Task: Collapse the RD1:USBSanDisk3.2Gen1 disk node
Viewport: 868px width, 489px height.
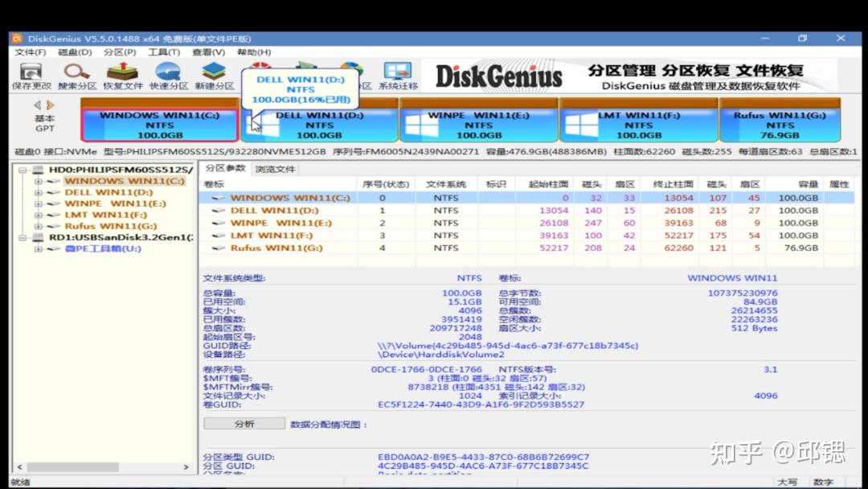Action: 23,237
